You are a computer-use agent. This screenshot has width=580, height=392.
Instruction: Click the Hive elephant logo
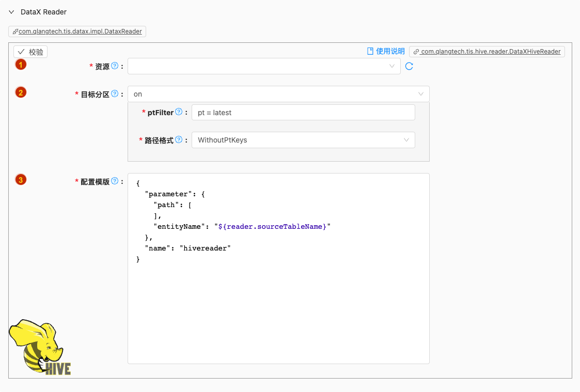coord(39,347)
